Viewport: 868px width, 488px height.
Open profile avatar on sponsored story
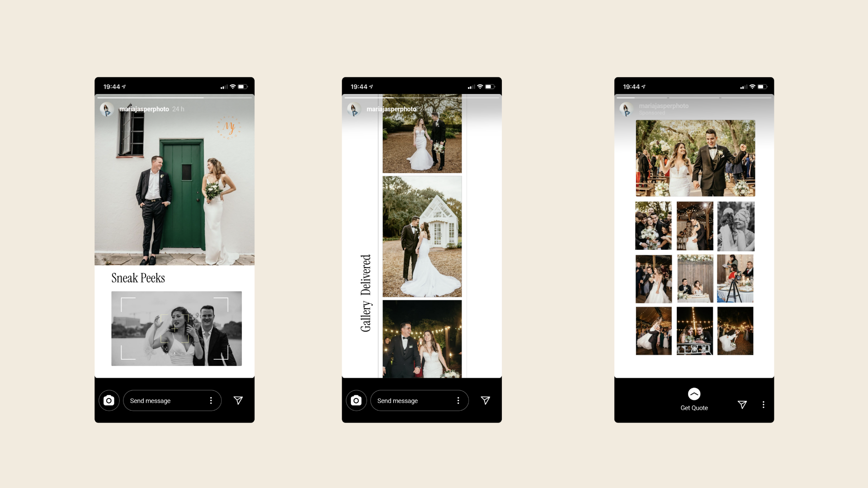point(626,109)
